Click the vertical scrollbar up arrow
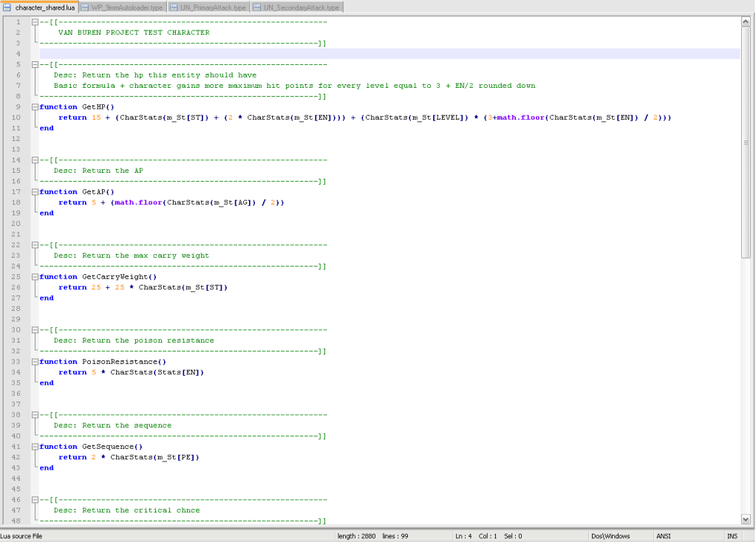 [746, 21]
